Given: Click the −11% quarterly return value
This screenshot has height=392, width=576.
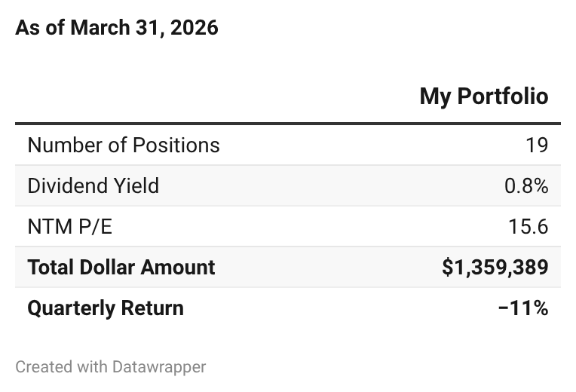Looking at the screenshot, I should coord(523,308).
